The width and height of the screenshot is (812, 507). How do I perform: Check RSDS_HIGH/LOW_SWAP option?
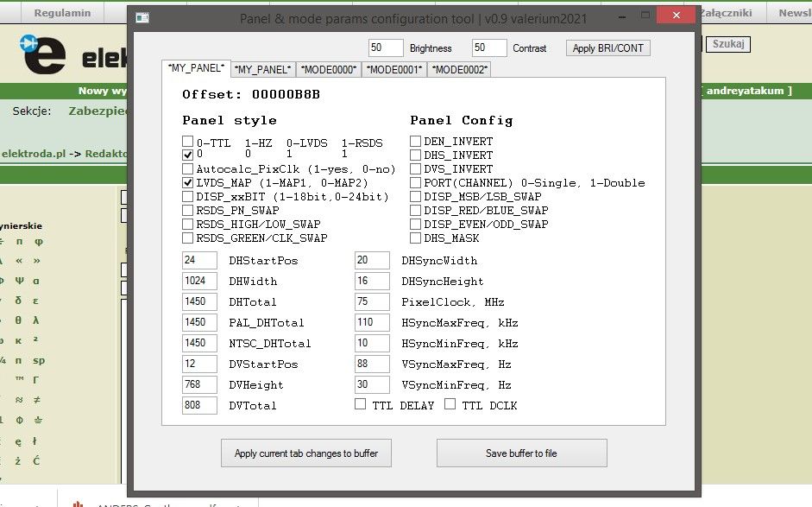(187, 224)
